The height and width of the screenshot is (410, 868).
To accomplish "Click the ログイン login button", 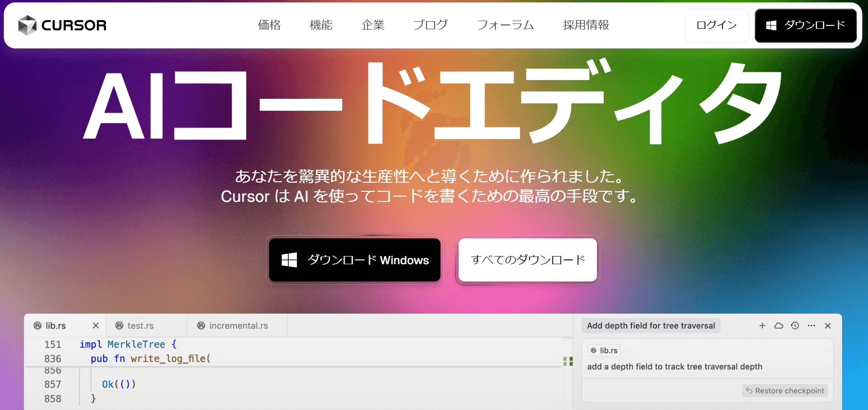I will [x=716, y=25].
